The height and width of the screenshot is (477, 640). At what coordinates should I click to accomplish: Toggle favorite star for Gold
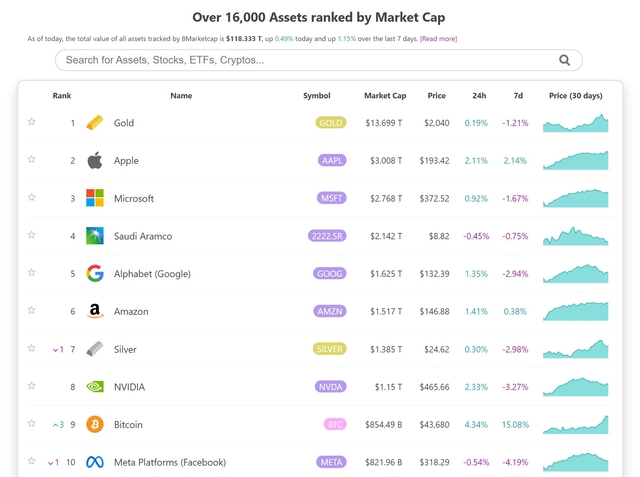pyautogui.click(x=32, y=123)
